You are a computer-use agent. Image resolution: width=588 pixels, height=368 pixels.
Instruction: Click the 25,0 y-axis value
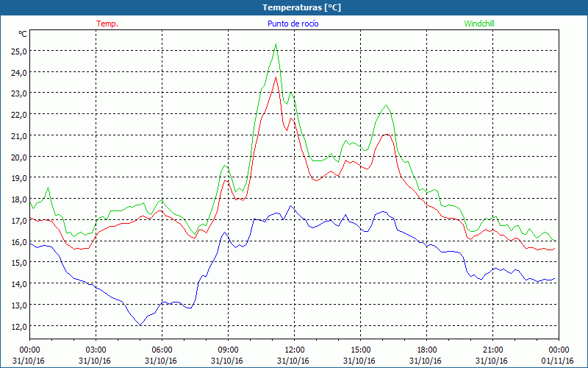pyautogui.click(x=19, y=51)
